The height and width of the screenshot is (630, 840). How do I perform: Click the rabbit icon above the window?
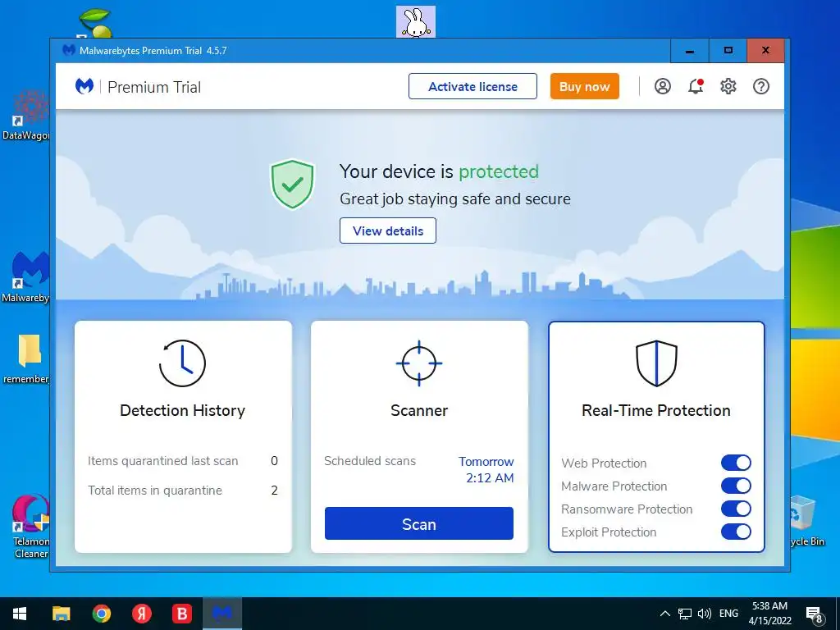416,21
